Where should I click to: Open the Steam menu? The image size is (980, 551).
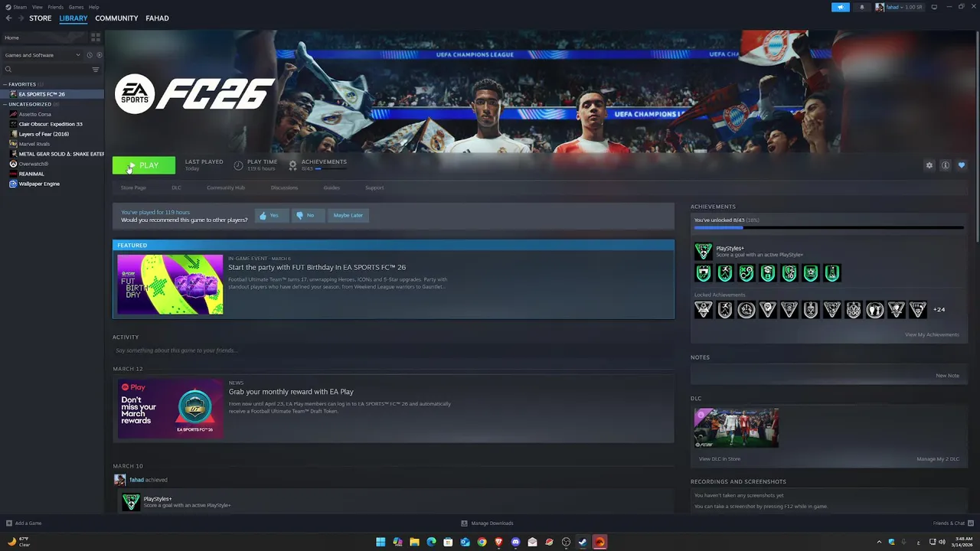point(20,7)
